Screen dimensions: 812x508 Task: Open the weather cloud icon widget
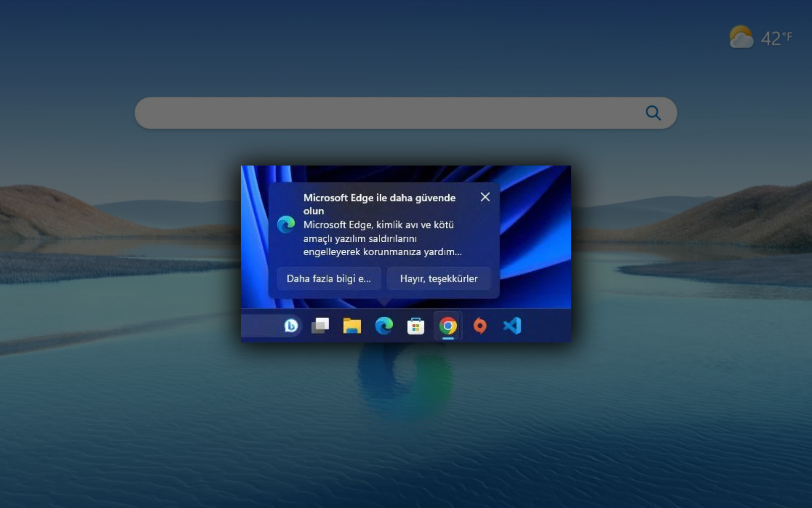[x=741, y=37]
